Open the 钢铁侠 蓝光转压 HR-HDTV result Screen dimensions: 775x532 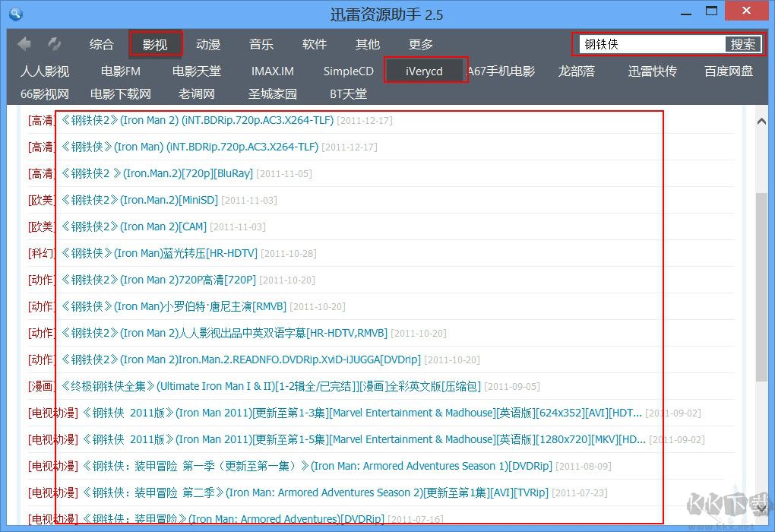(160, 253)
